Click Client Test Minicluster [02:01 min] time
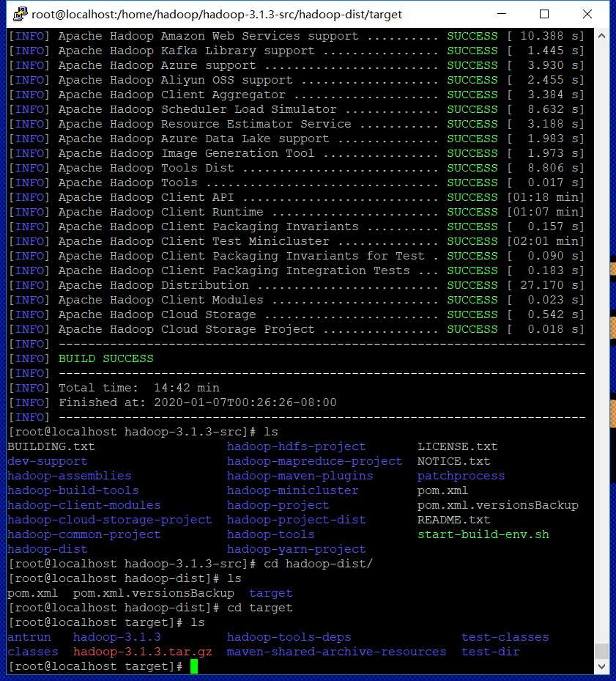 tap(546, 241)
